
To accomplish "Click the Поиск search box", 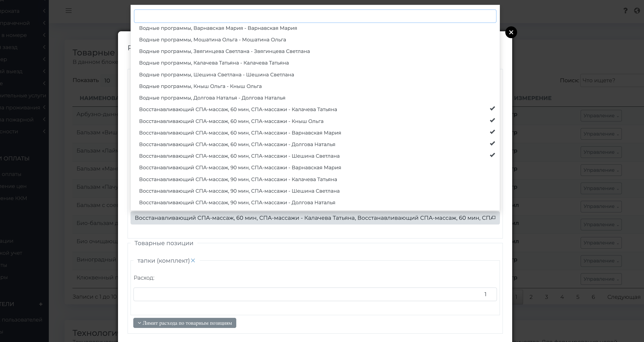I will (612, 81).
